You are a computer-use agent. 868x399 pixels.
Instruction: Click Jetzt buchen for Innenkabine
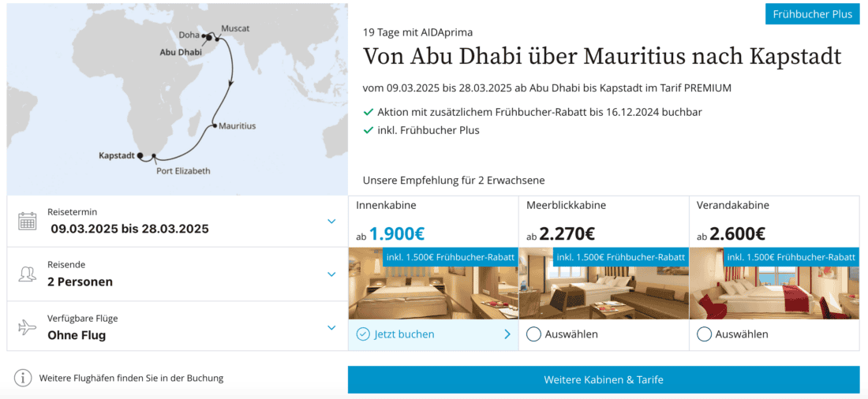(404, 334)
